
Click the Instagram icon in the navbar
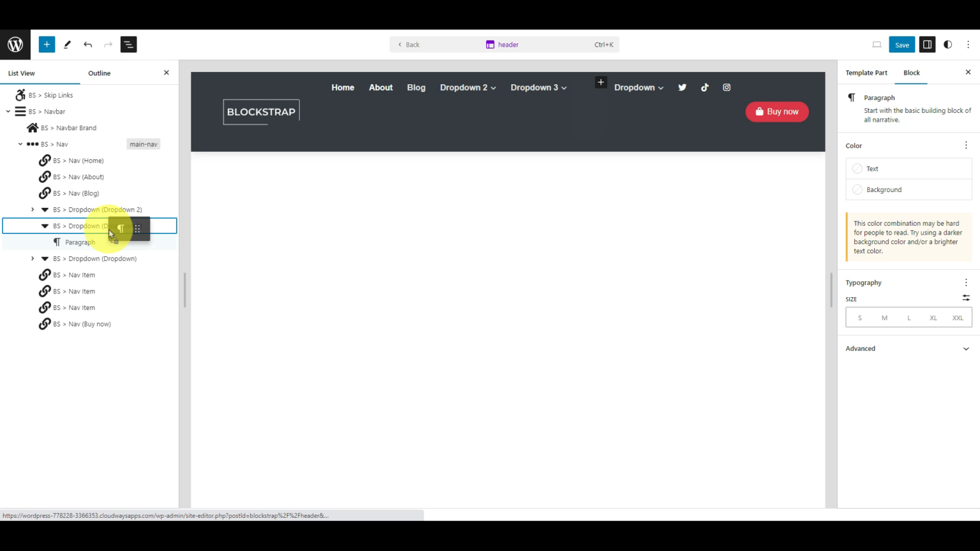click(726, 87)
